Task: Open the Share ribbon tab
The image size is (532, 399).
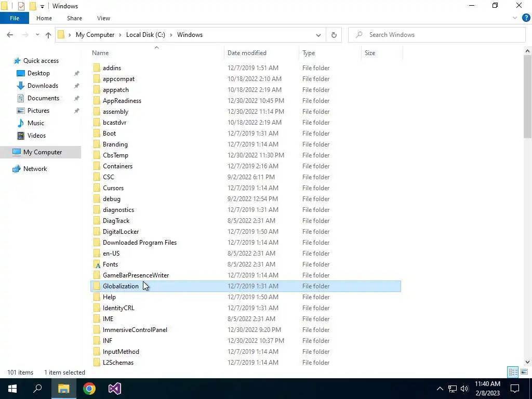Action: point(74,18)
